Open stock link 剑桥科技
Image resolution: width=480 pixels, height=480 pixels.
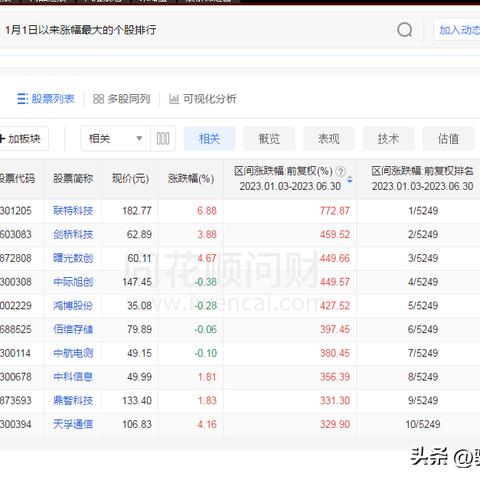click(73, 234)
